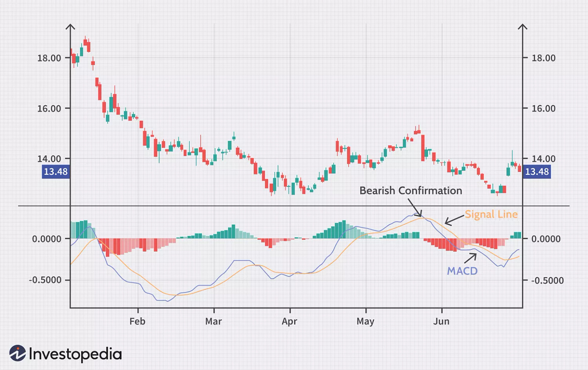The width and height of the screenshot is (588, 370).
Task: Select the Apr marker on the time axis
Action: (289, 321)
